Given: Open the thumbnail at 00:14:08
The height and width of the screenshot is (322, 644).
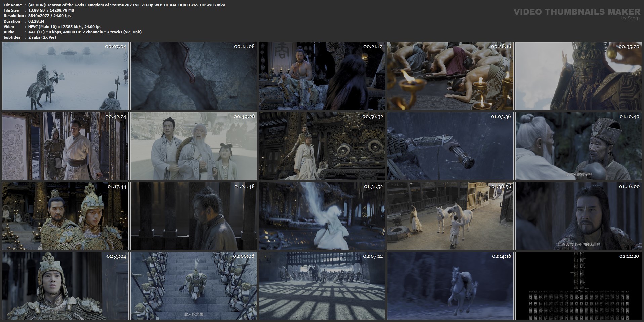Looking at the screenshot, I should pyautogui.click(x=194, y=76).
